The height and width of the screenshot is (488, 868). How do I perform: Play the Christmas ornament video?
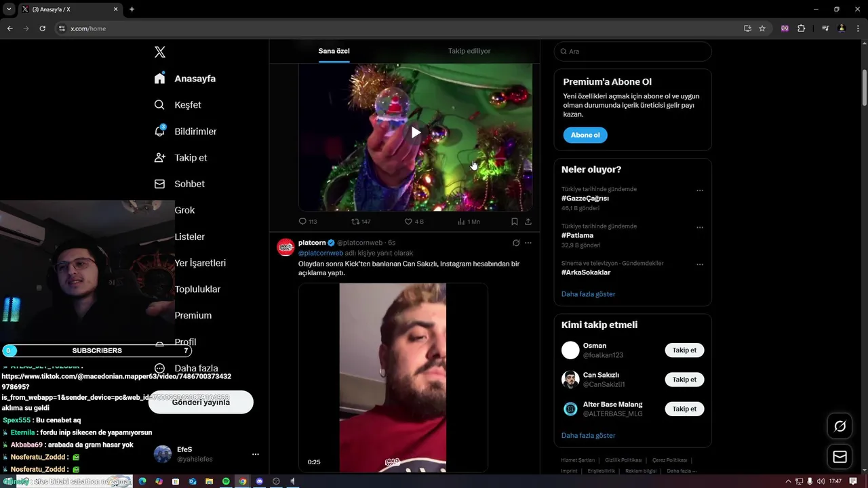tap(416, 132)
